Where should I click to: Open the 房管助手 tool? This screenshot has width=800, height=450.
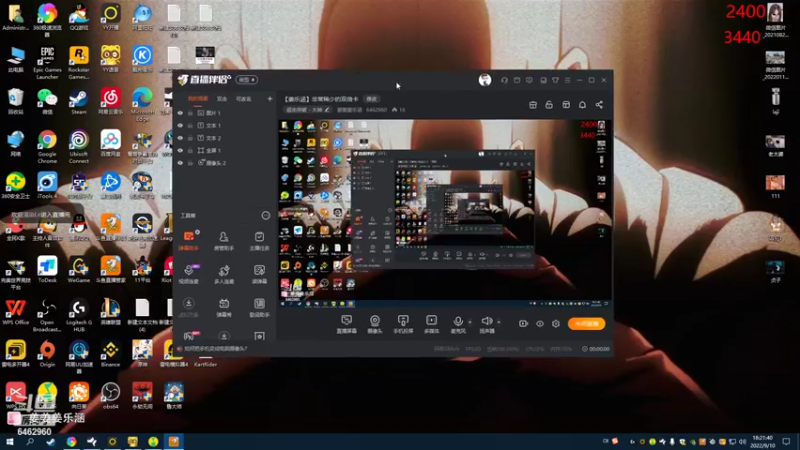click(x=223, y=241)
